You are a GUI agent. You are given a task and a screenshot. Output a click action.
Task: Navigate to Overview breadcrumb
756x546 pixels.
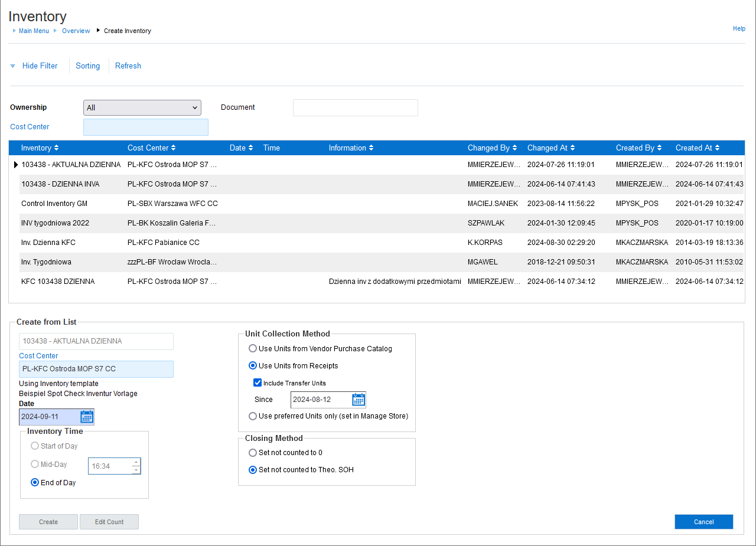click(x=76, y=31)
